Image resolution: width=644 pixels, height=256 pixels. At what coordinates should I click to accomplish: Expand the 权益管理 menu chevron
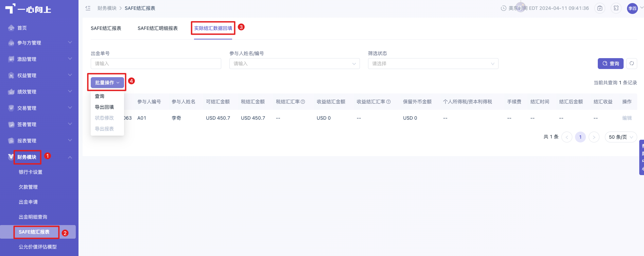click(70, 75)
